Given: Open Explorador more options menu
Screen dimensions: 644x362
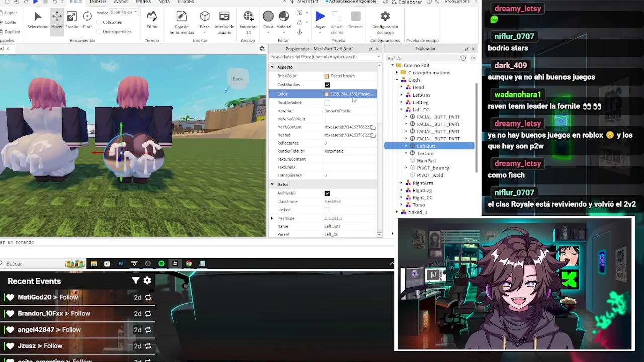Looking at the screenshot, I should click(473, 58).
